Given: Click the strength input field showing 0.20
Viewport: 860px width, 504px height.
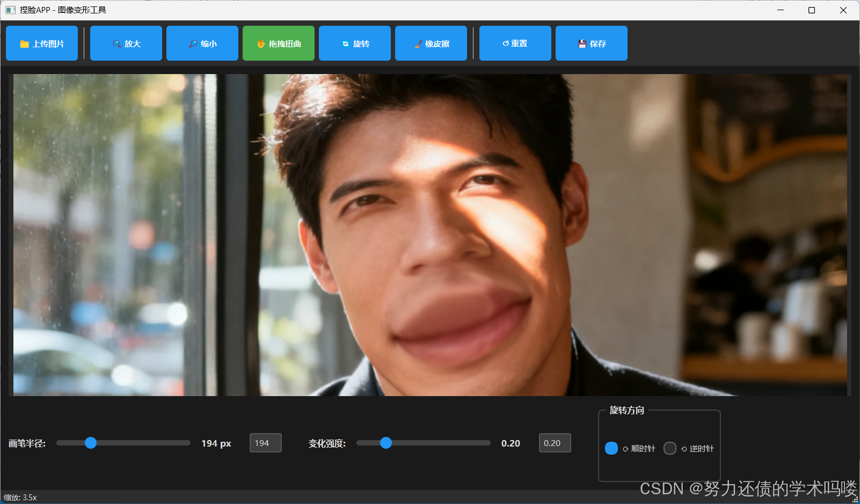Looking at the screenshot, I should pos(555,443).
